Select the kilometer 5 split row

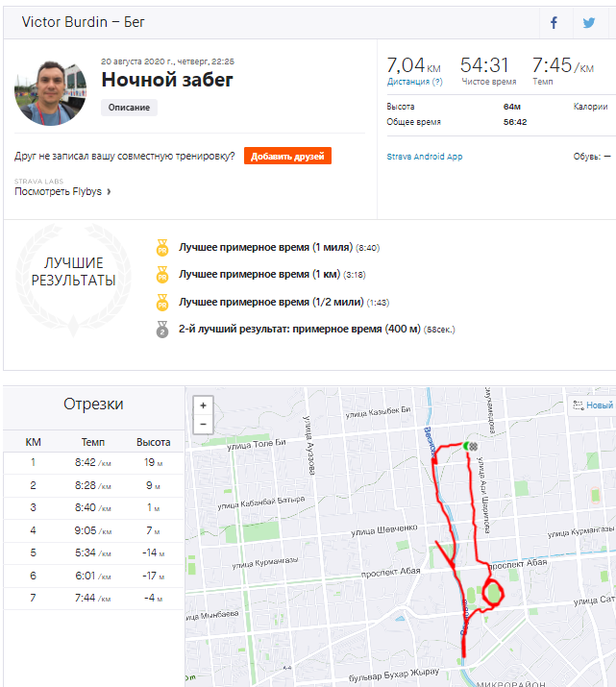(93, 552)
